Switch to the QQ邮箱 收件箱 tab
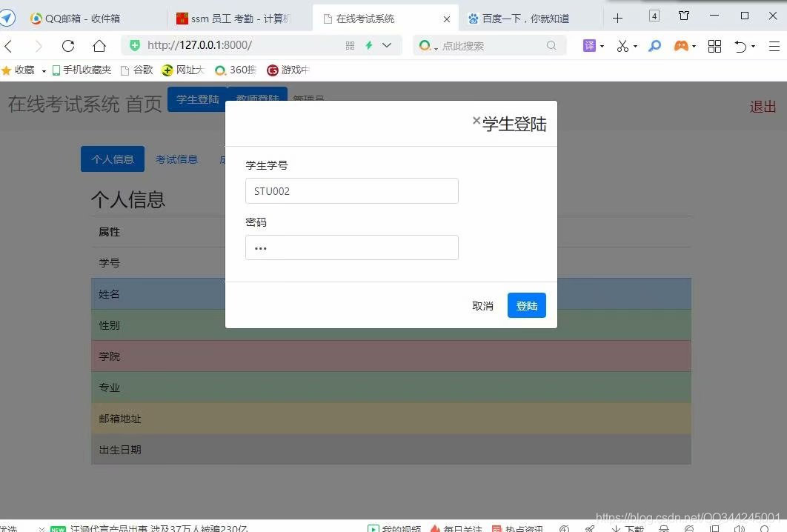Image resolution: width=787 pixels, height=532 pixels. pyautogui.click(x=83, y=19)
